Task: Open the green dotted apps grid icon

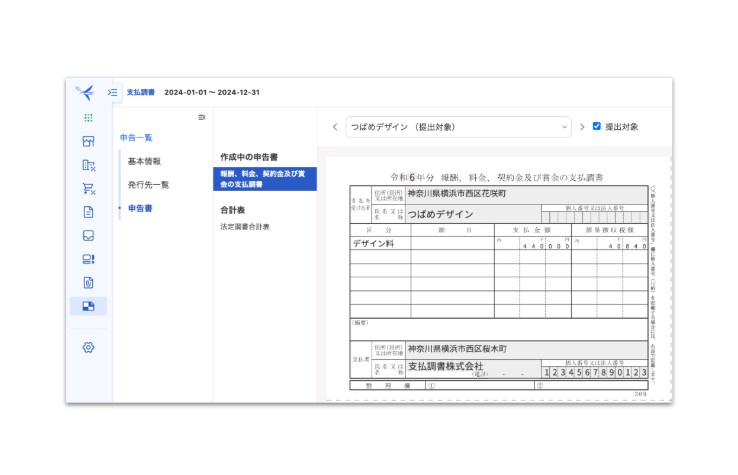Action: point(88,118)
